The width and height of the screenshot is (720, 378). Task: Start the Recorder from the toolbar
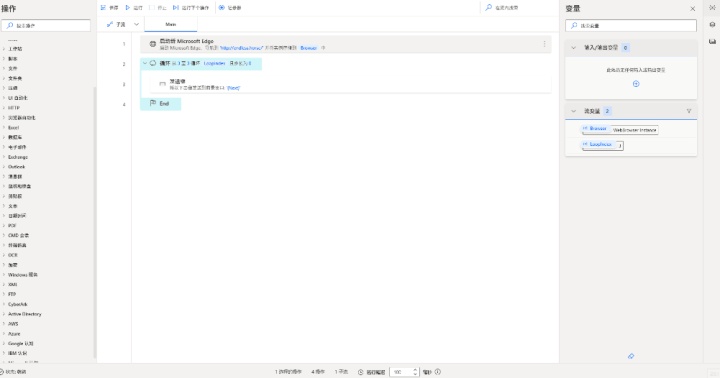221,8
